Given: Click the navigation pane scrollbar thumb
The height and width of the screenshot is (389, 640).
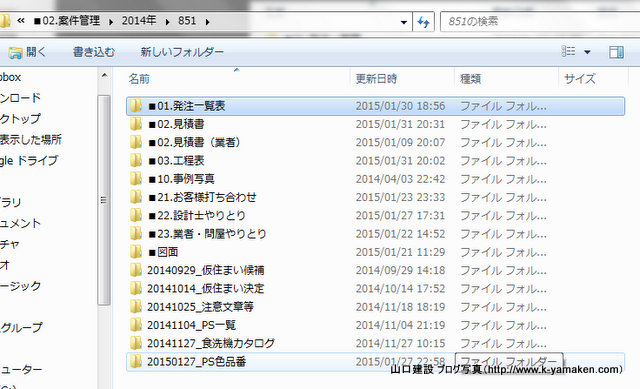Looking at the screenshot, I should coord(104,200).
